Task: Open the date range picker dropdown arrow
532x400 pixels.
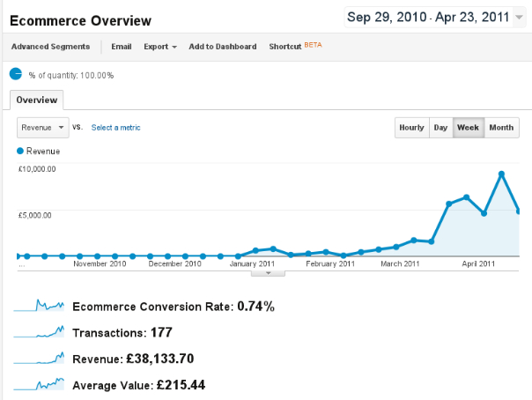Action: pos(519,17)
